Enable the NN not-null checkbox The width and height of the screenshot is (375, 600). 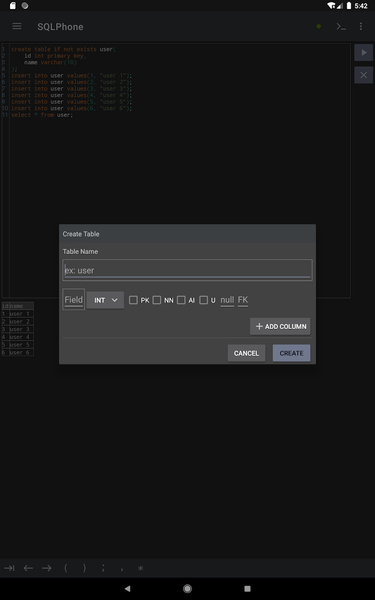[x=157, y=300]
